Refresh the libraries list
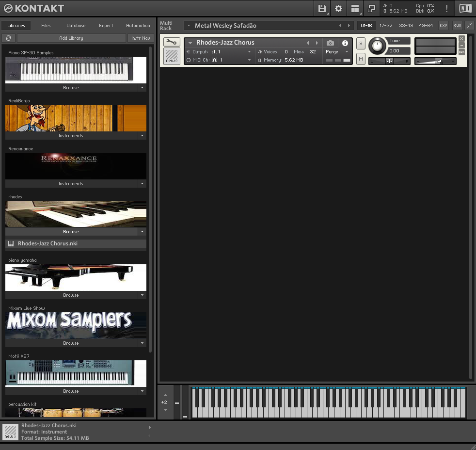 pyautogui.click(x=9, y=38)
